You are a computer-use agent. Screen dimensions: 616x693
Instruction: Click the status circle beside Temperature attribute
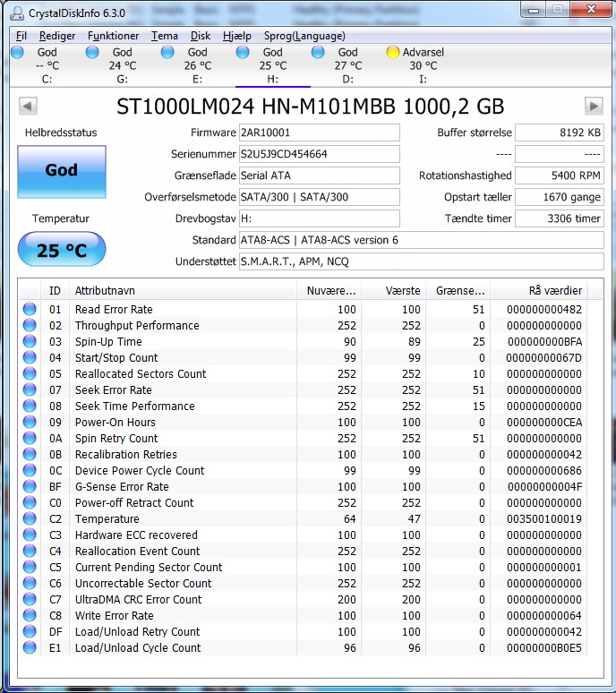pyautogui.click(x=30, y=518)
